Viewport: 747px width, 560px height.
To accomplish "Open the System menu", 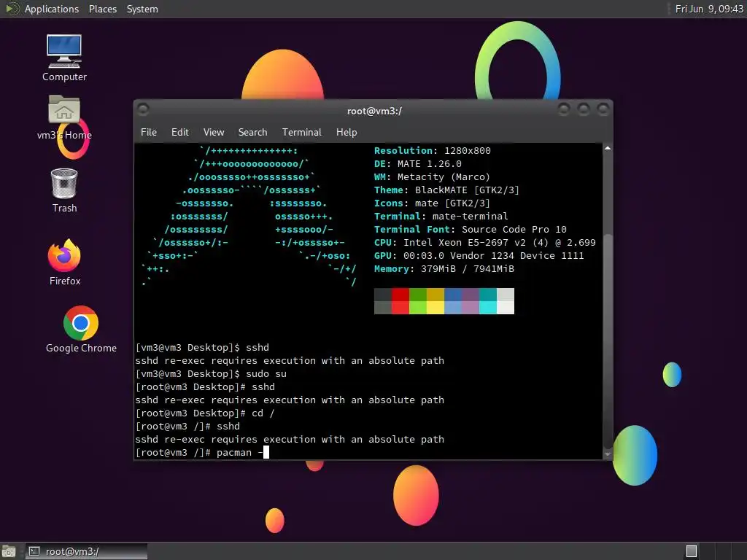I will pyautogui.click(x=142, y=9).
